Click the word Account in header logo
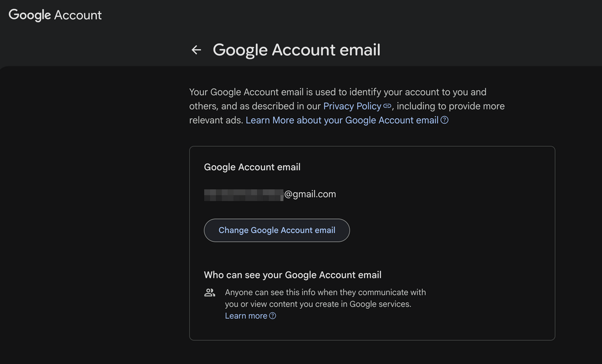The image size is (602, 364). 78,15
